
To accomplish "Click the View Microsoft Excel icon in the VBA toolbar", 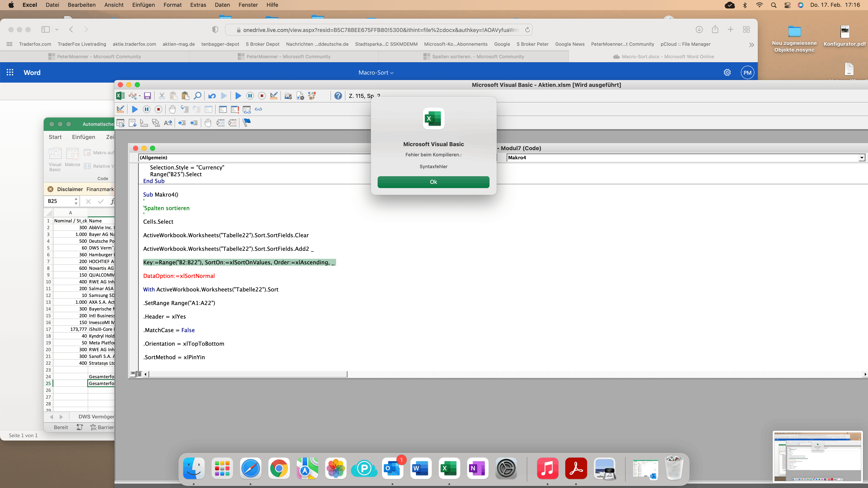I will (x=120, y=96).
